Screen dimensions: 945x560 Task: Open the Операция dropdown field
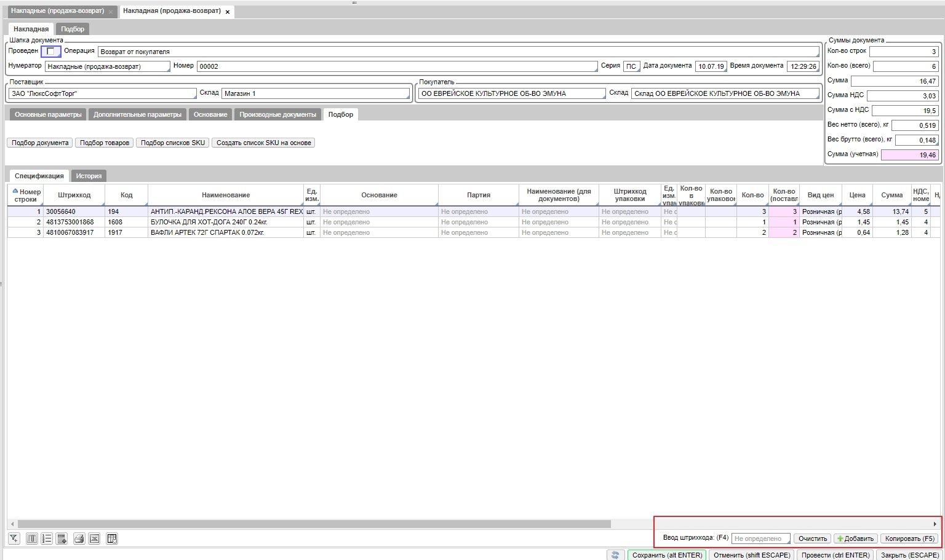[458, 52]
